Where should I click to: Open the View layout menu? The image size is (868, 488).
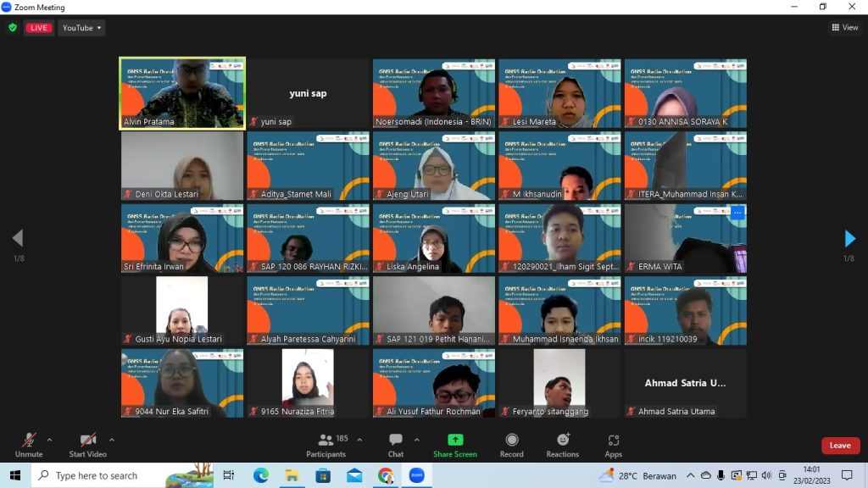tap(844, 28)
